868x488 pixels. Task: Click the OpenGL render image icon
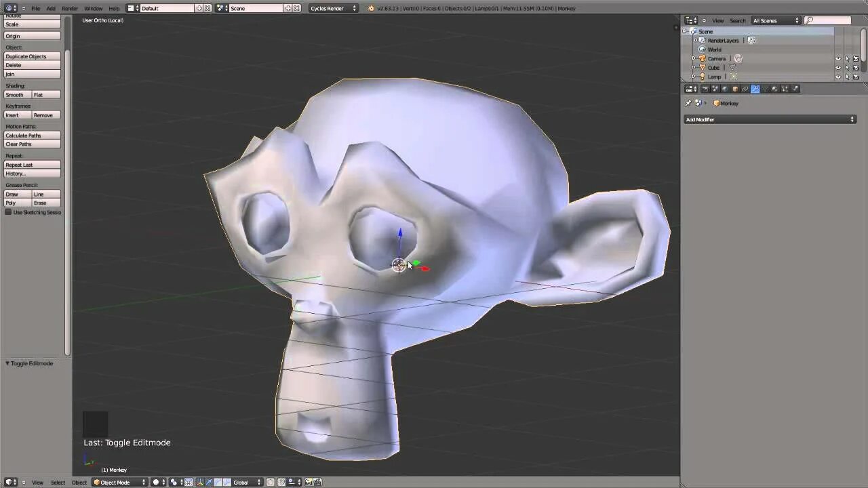309,482
